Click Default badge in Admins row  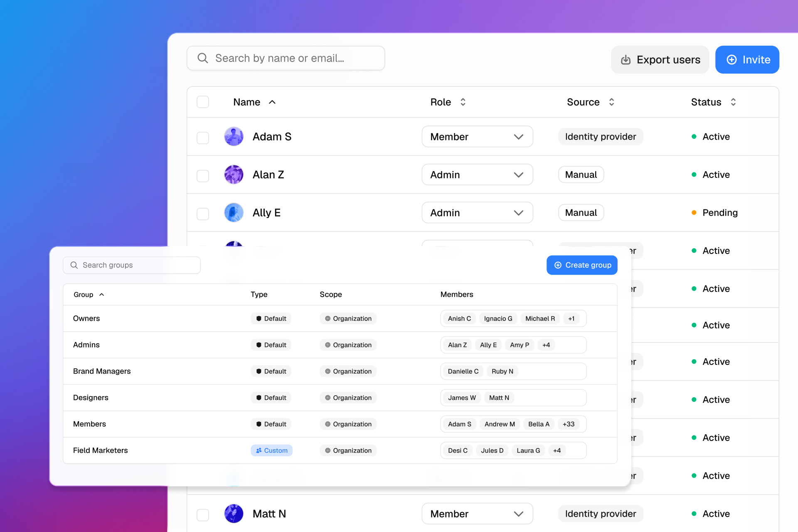click(271, 345)
